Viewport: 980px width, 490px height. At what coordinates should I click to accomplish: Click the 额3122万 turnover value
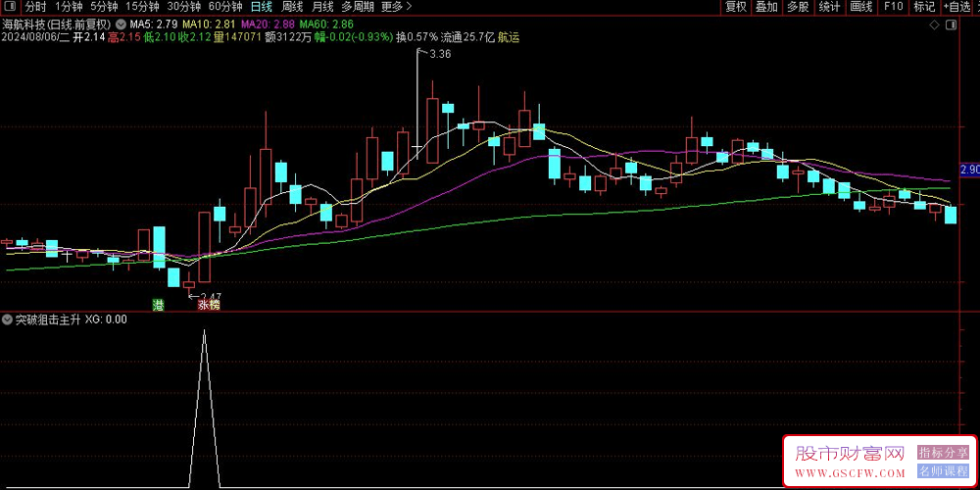[289, 37]
